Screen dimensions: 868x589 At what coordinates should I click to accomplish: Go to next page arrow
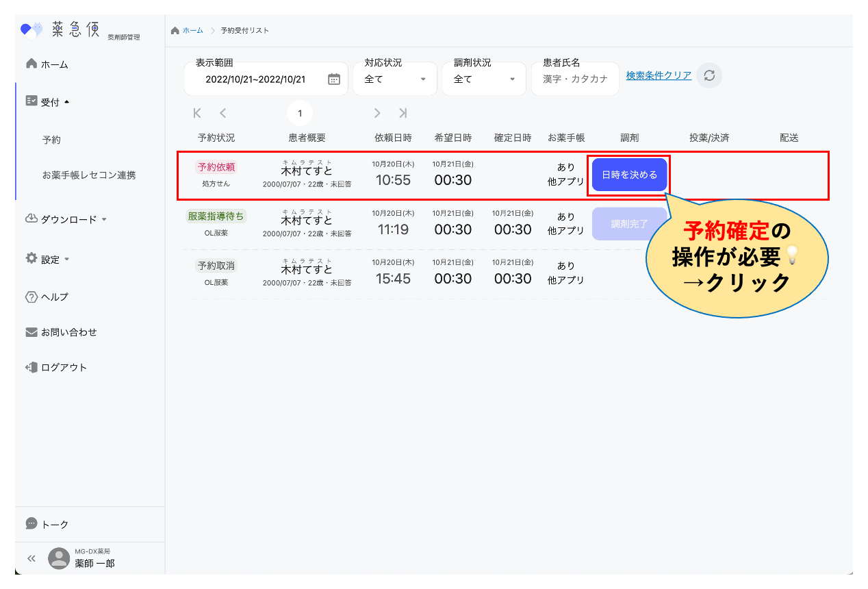click(377, 113)
